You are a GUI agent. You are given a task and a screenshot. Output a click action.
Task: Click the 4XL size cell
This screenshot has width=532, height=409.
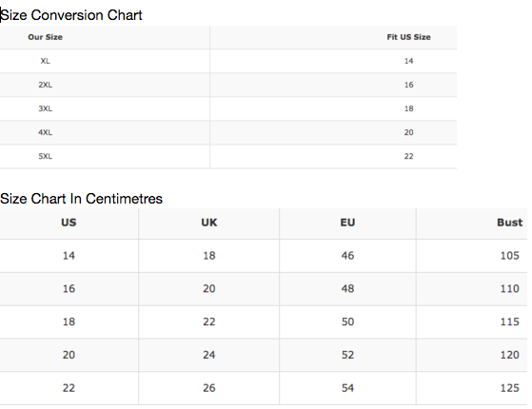(45, 132)
